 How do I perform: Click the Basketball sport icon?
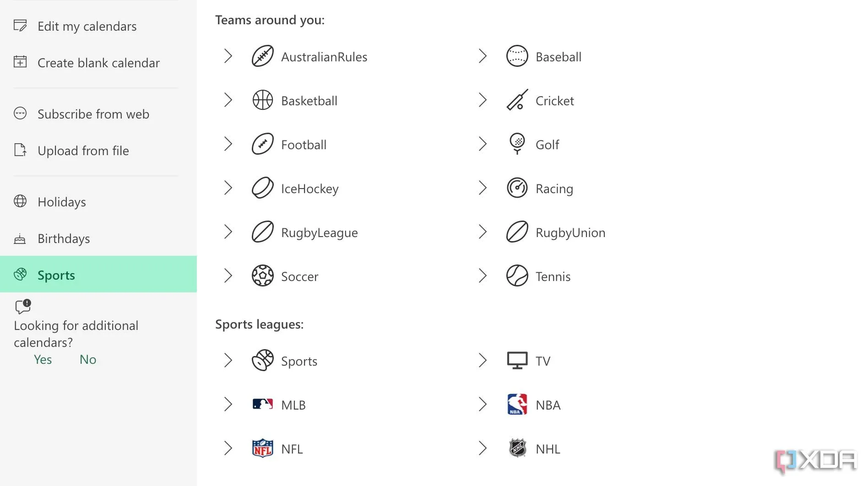pos(262,100)
